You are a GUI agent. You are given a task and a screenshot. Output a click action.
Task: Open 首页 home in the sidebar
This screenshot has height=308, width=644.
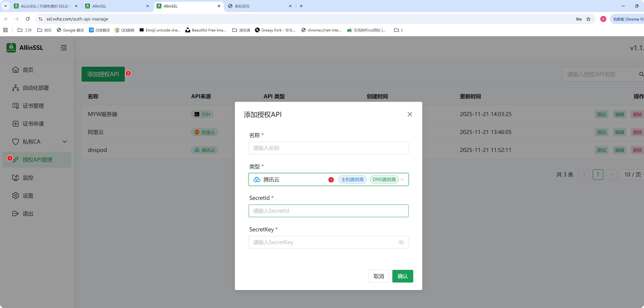point(28,70)
